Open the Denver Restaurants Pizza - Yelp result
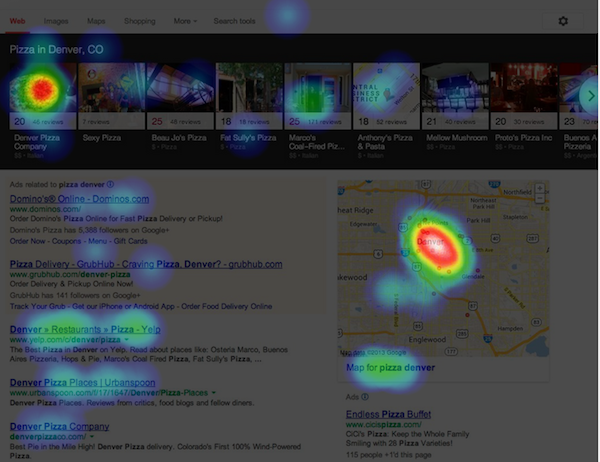Screen dimensions: 600x462 (x=85, y=329)
